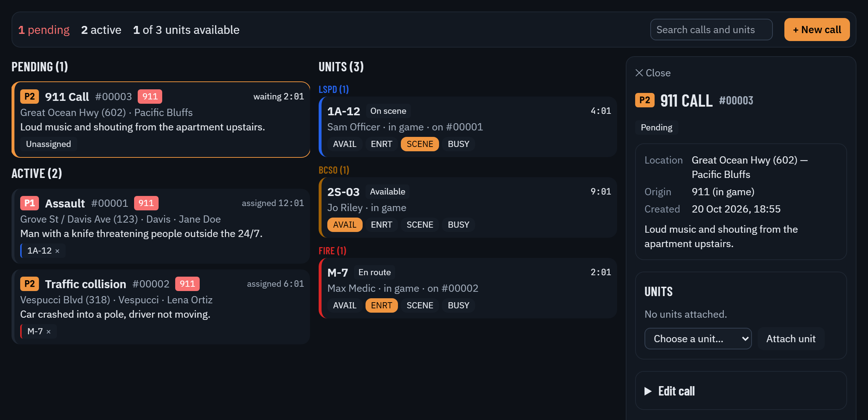
Task: Open the Assault call #00001 card
Action: point(161,226)
